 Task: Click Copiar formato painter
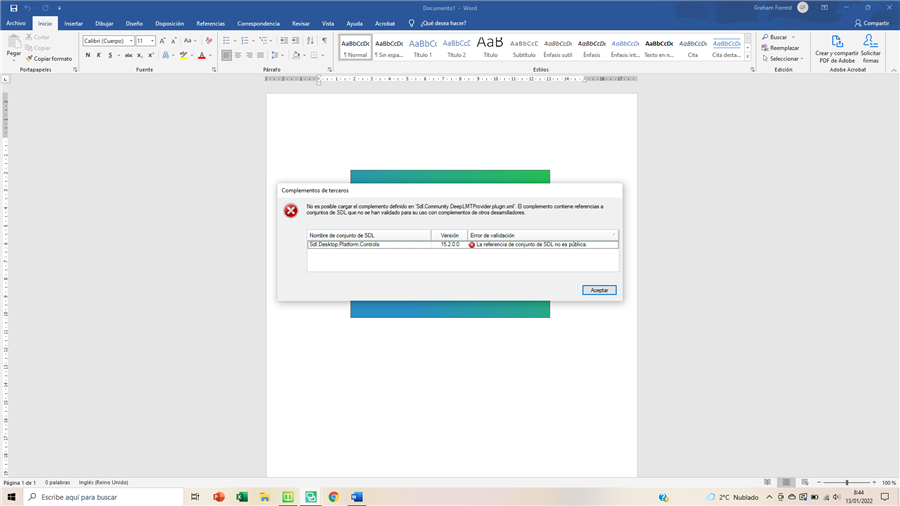pyautogui.click(x=49, y=59)
